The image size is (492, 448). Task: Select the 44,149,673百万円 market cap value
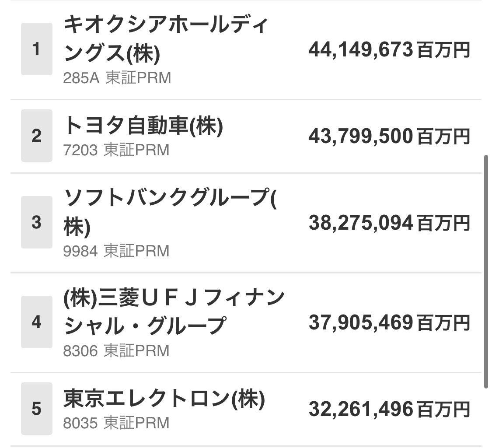point(389,50)
